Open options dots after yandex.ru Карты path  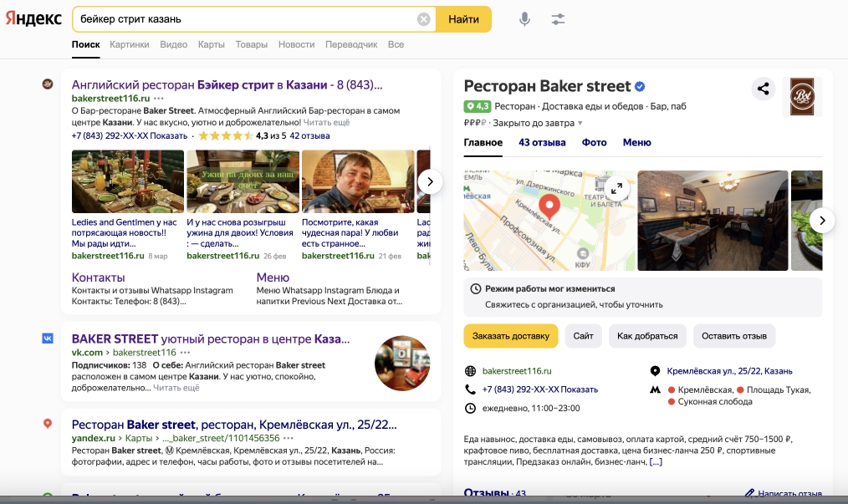pos(289,438)
